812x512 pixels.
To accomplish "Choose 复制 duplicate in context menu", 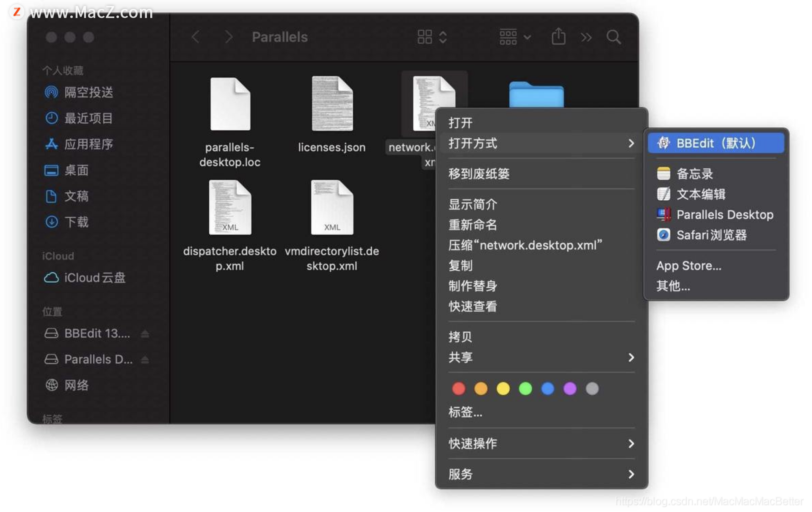I will pyautogui.click(x=541, y=265).
